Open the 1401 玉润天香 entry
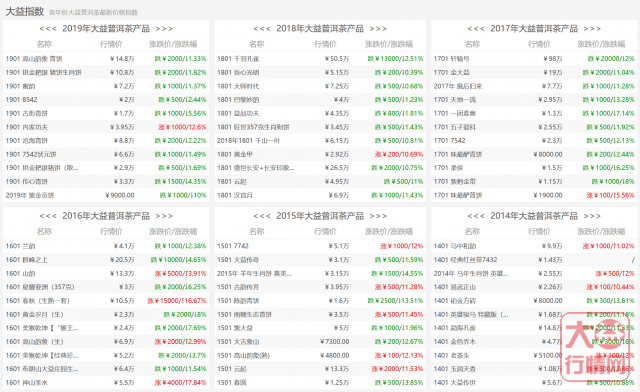The width and height of the screenshot is (640, 392). [455, 369]
